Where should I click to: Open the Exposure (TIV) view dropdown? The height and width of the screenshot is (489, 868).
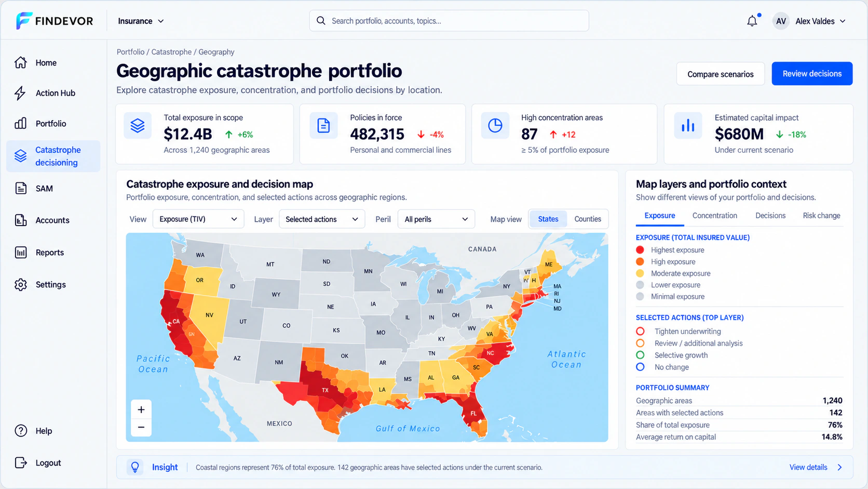pos(198,219)
